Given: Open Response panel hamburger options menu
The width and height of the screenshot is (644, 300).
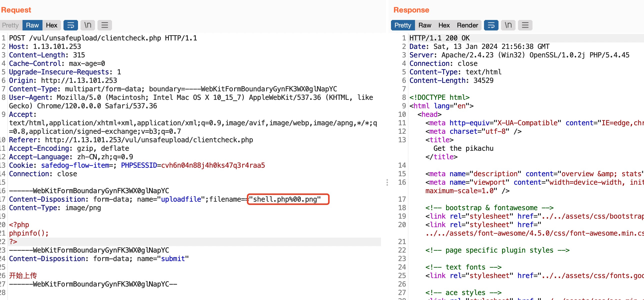Looking at the screenshot, I should [525, 25].
